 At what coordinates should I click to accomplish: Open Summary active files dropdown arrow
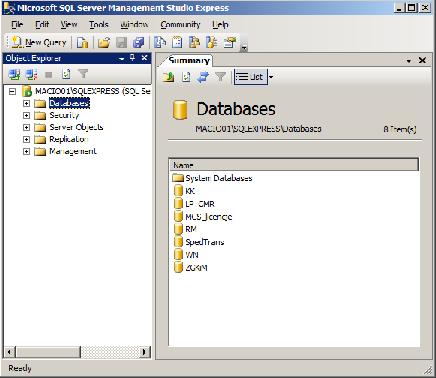pyautogui.click(x=409, y=61)
